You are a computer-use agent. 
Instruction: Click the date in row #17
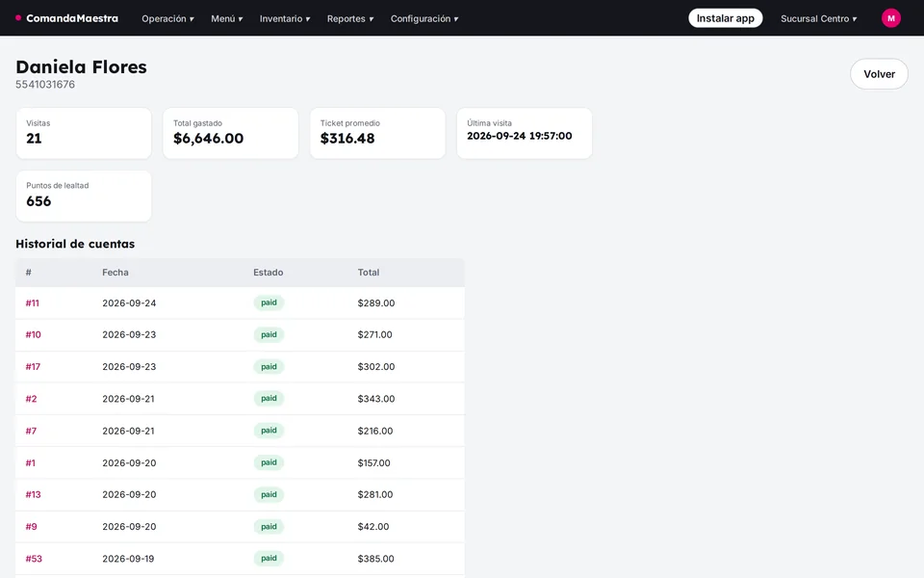[x=129, y=367]
